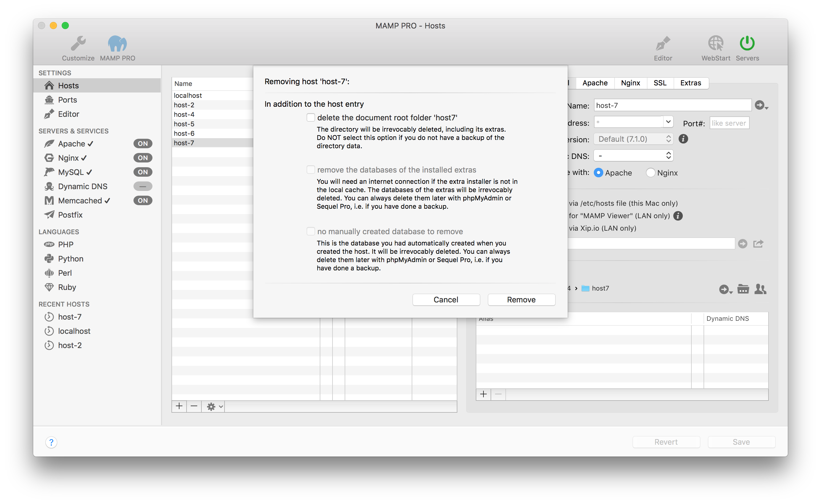Image resolution: width=821 pixels, height=504 pixels.
Task: Click PHP version info icon
Action: [x=683, y=139]
